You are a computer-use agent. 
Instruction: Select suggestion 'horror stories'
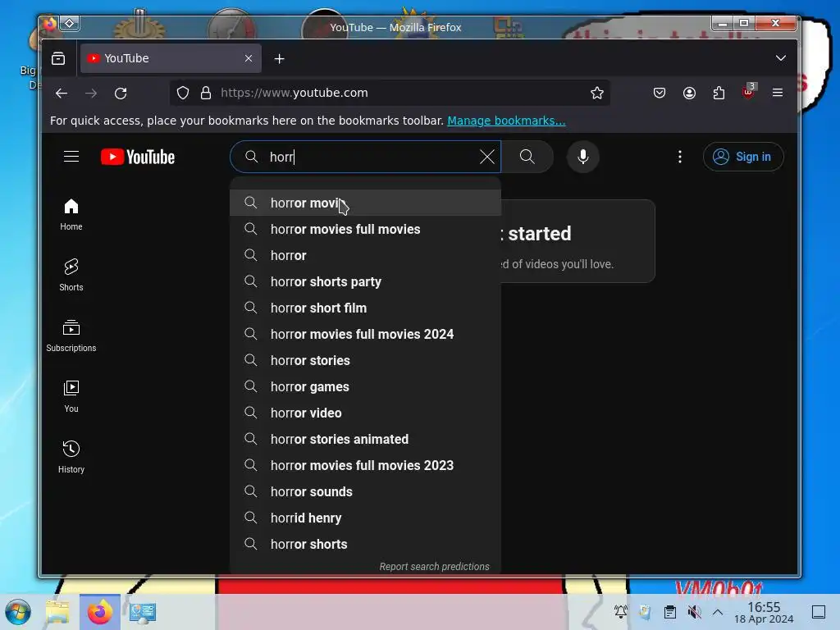pyautogui.click(x=365, y=361)
